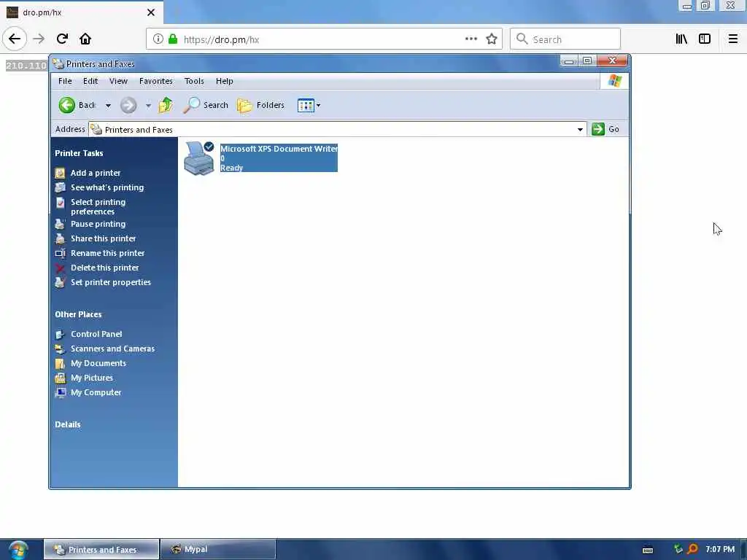The height and width of the screenshot is (560, 747).
Task: Bookmark this page with the star icon
Action: 492,39
